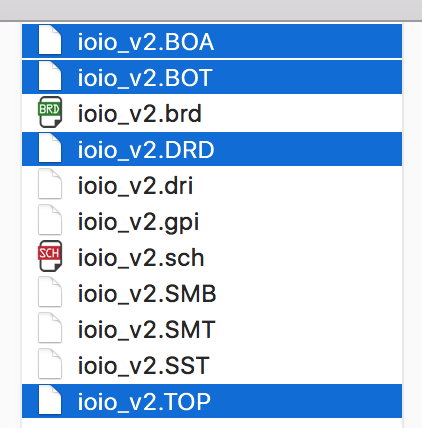Image resolution: width=422 pixels, height=428 pixels.
Task: Click the document icon next to ioio_v2.BOT
Action: point(50,76)
